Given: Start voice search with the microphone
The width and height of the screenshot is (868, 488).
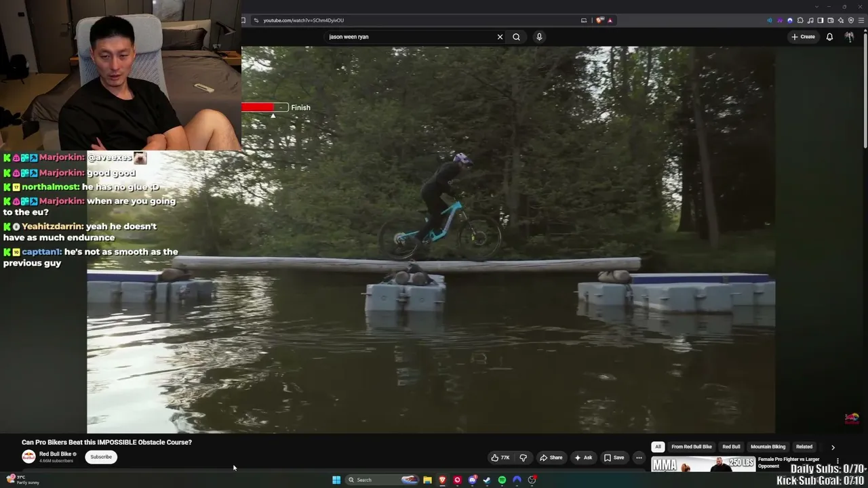Looking at the screenshot, I should click(539, 37).
